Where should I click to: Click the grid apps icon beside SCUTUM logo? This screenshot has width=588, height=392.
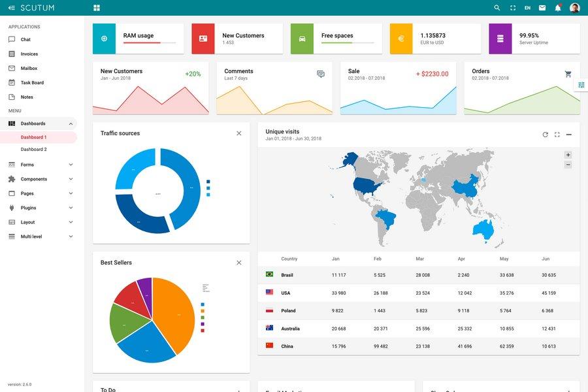96,8
